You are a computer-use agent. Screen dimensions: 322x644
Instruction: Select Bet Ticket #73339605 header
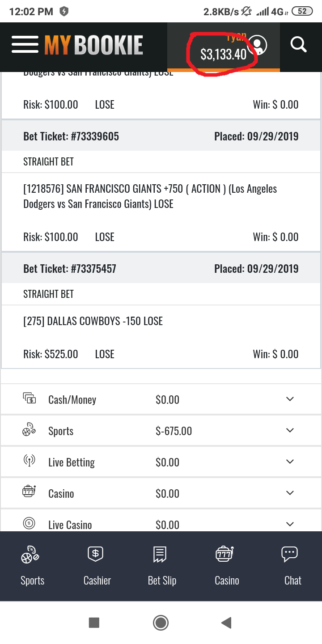tap(161, 136)
